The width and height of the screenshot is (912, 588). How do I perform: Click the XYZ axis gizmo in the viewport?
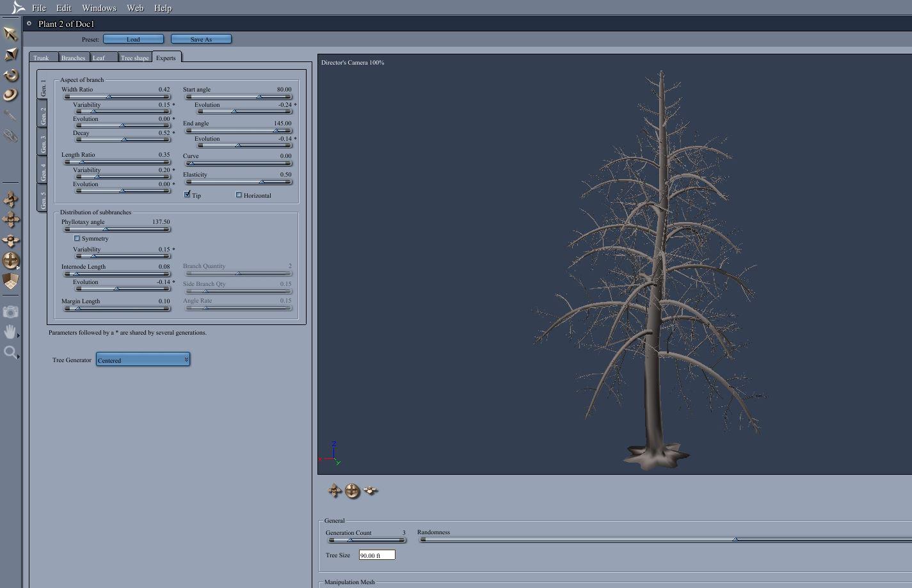[330, 453]
